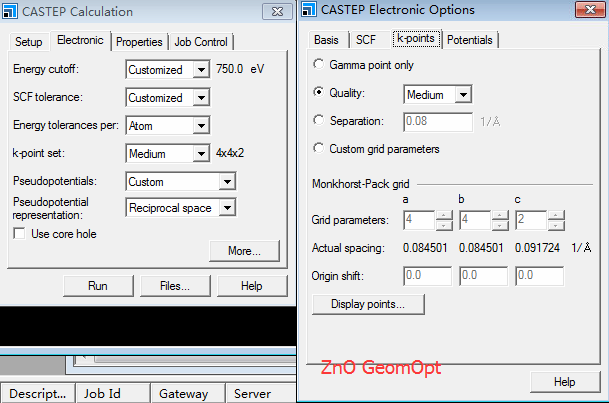This screenshot has width=609, height=403.
Task: Close the CASTEP Calculation dialog
Action: [x=277, y=11]
